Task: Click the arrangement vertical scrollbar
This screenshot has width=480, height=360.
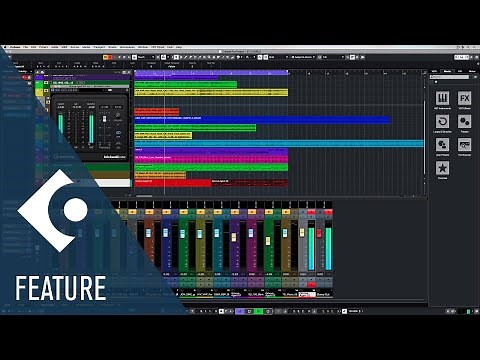Action: (424, 137)
